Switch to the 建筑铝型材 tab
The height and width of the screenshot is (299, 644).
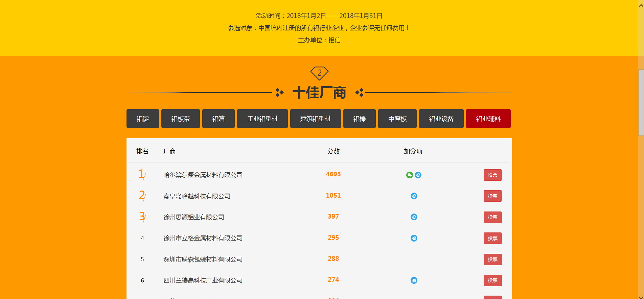[x=315, y=119]
